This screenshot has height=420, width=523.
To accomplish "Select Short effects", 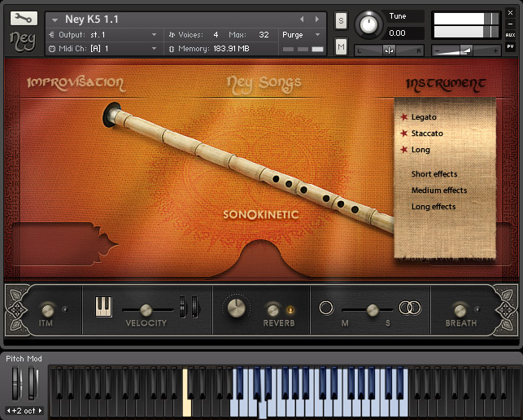I will pos(434,174).
